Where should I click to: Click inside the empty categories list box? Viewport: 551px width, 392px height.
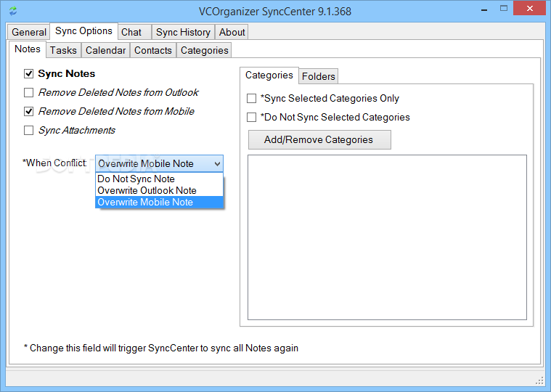click(x=387, y=237)
